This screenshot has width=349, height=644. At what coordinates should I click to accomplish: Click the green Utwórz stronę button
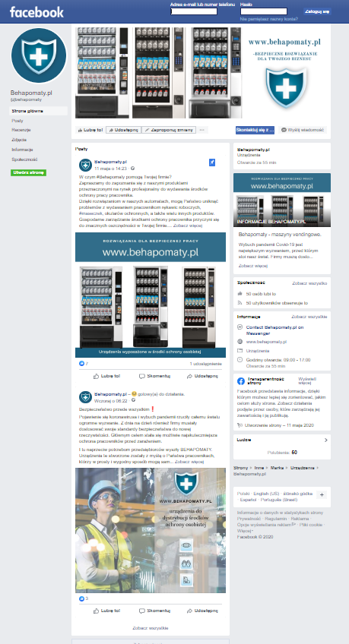[29, 172]
